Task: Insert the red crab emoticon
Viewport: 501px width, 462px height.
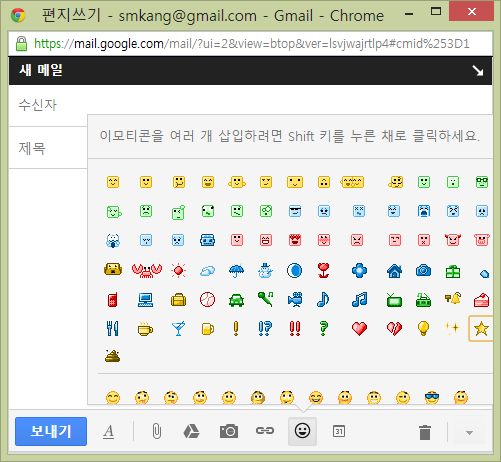Action: [x=147, y=270]
